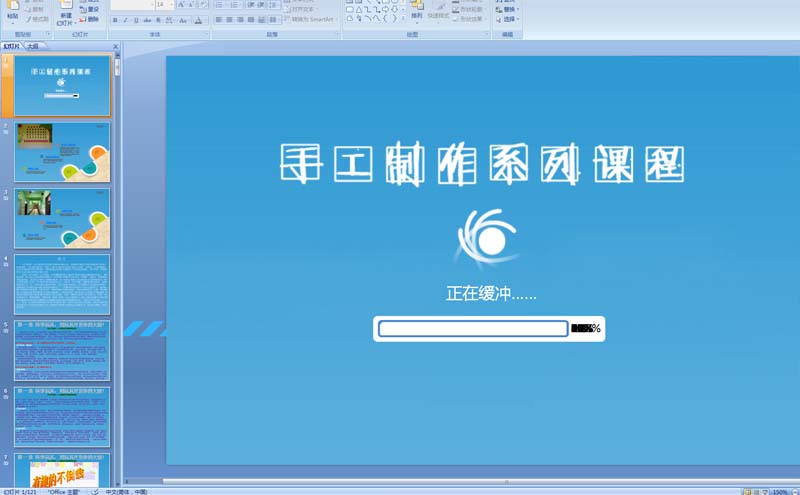800x495 pixels.
Task: Click the Reset (重设) slide icon
Action: pyautogui.click(x=89, y=9)
